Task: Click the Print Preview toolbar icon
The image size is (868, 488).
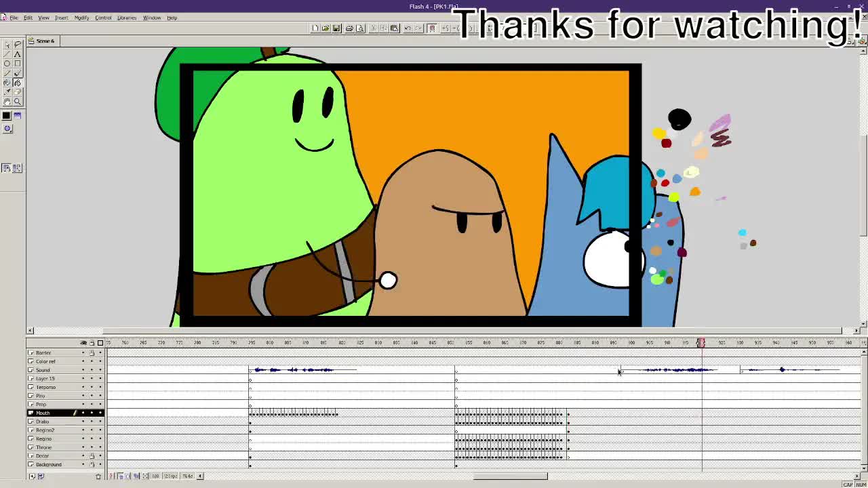Action: coord(360,28)
